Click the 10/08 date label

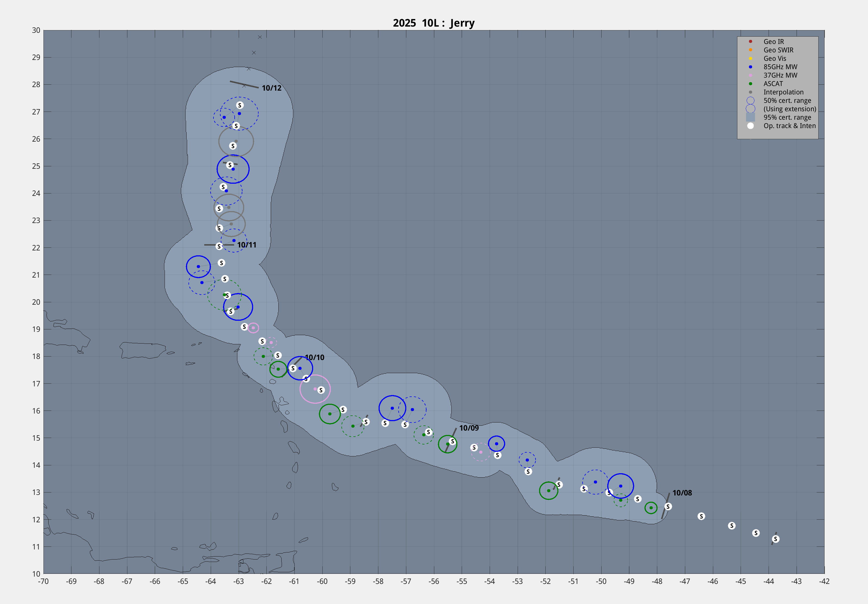tap(682, 493)
